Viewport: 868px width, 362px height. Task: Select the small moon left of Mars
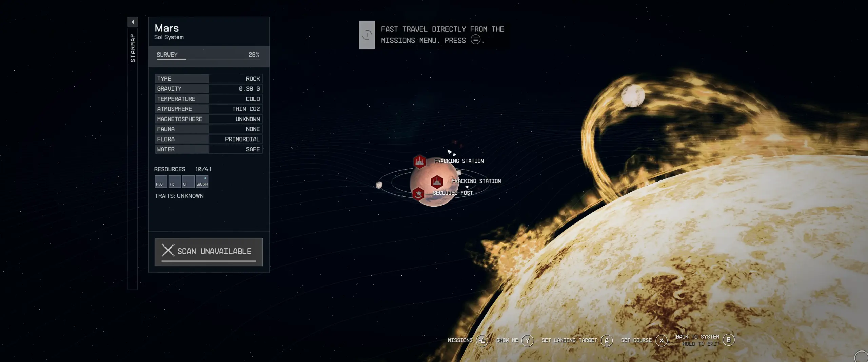tap(379, 185)
